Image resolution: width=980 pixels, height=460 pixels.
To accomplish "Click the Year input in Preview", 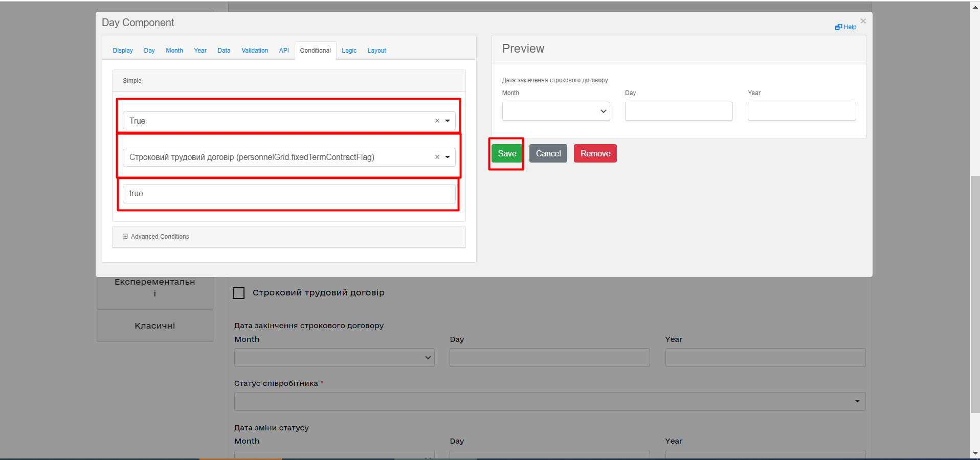I will (x=801, y=111).
